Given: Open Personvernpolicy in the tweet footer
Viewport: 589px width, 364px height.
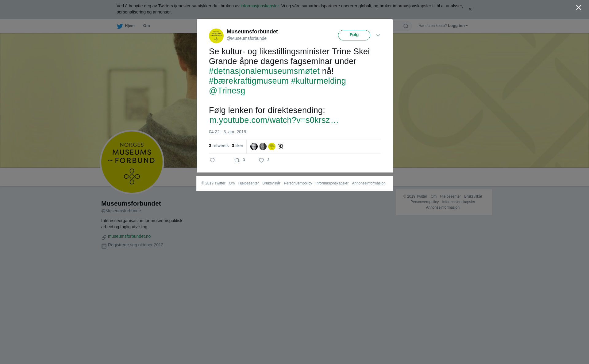Looking at the screenshot, I should 298,183.
